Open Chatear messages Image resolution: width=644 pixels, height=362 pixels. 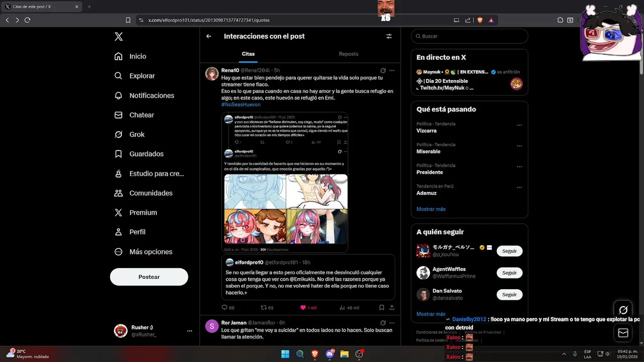point(134,115)
